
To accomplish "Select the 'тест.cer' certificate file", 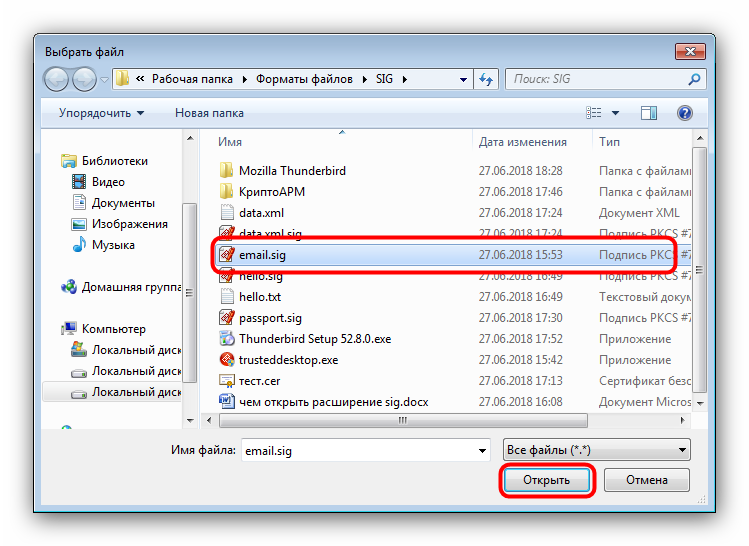I will click(259, 381).
